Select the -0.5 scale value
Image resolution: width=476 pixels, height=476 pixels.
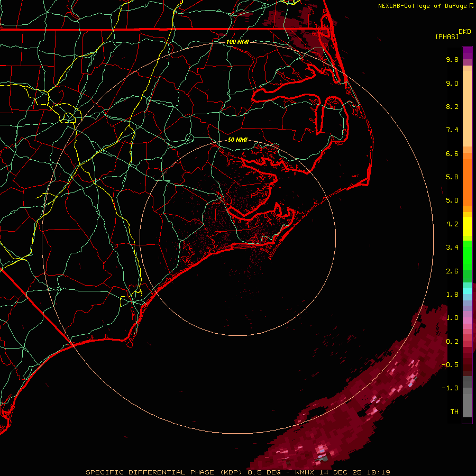(450, 365)
